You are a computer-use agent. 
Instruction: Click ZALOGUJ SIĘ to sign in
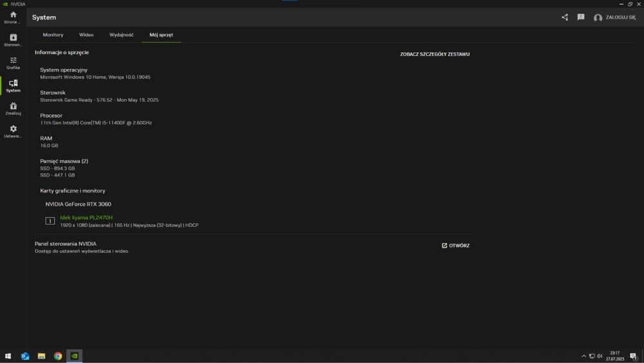coord(621,17)
